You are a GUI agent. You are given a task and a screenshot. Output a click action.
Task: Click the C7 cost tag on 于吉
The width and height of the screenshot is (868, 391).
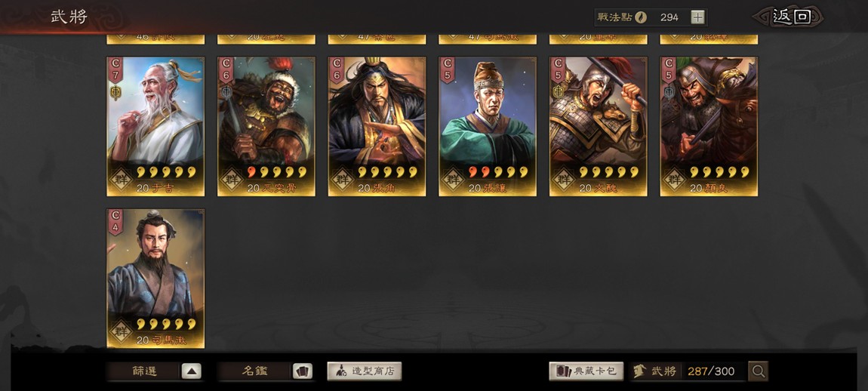(x=115, y=69)
